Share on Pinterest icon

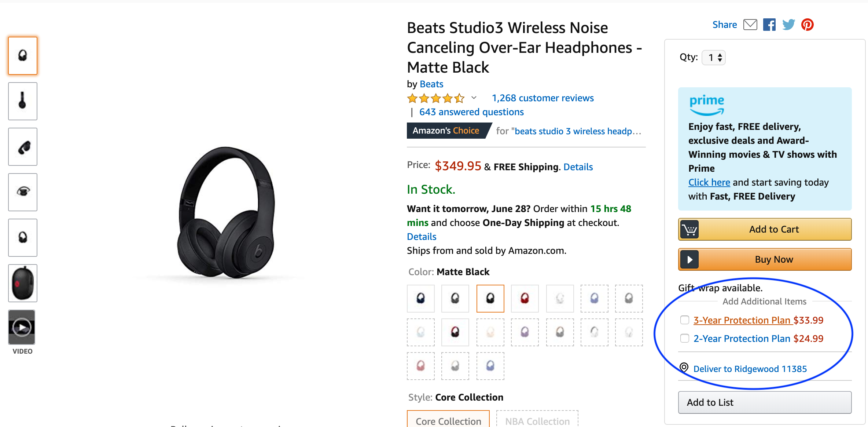point(807,25)
